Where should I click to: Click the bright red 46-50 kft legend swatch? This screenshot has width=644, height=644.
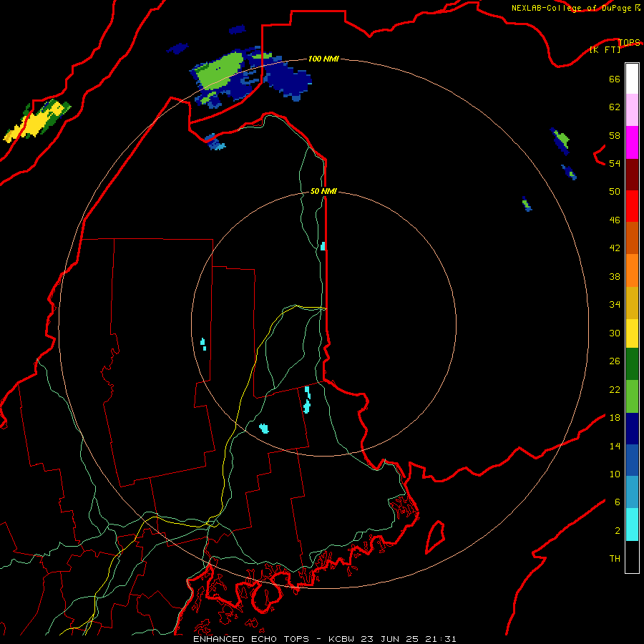coord(632,206)
